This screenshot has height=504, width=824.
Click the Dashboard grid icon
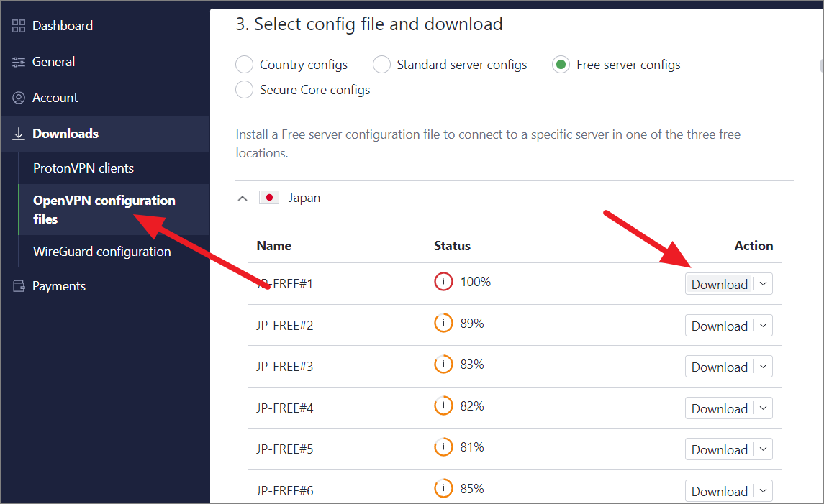pos(19,26)
